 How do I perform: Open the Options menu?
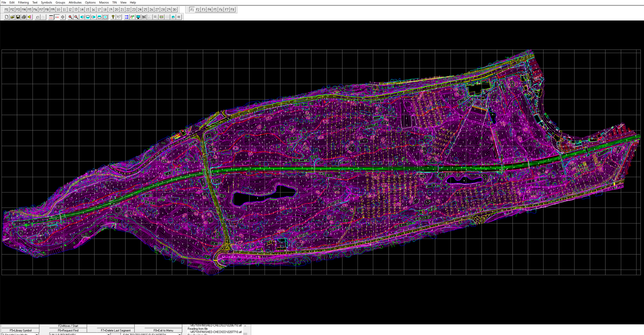point(90,3)
